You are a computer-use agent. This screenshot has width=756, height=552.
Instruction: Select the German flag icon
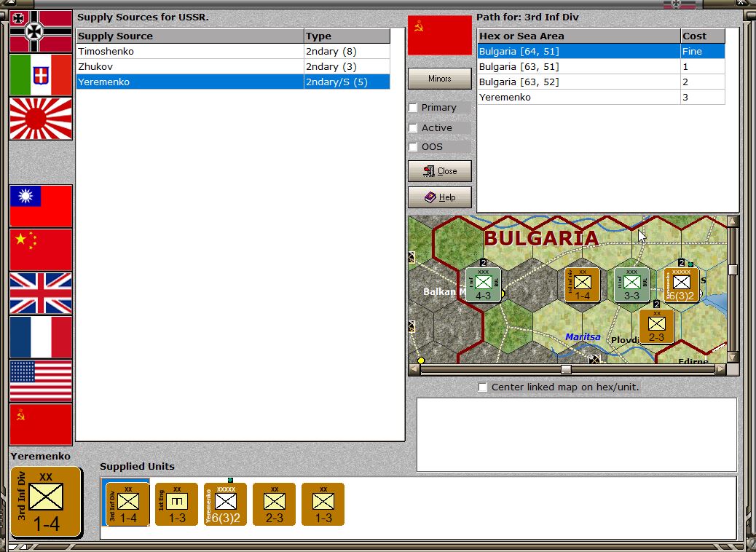(41, 31)
